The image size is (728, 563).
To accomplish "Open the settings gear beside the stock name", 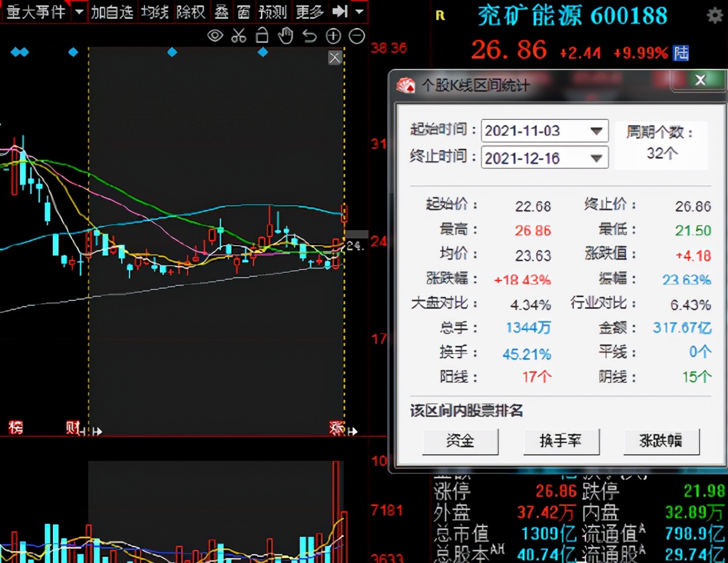I will tap(714, 15).
